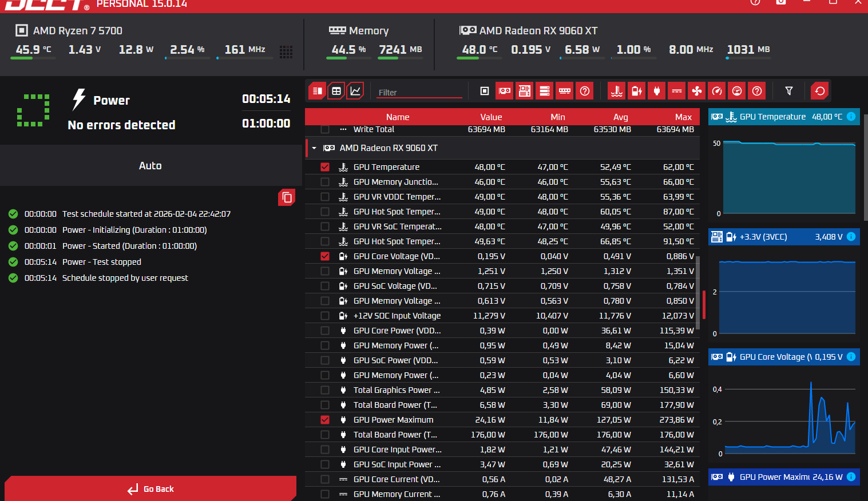Screen dimensions: 868x501
Task: Filter sensors by graphics card hardware
Action: click(505, 91)
